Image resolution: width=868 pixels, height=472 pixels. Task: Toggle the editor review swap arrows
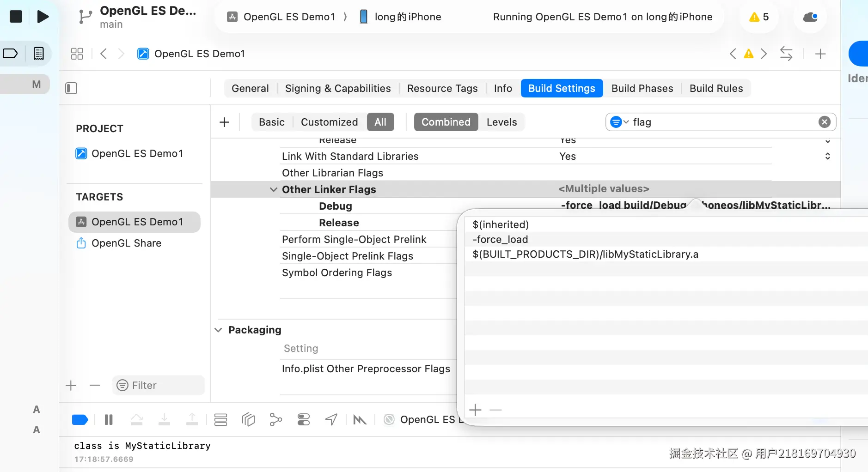tap(786, 54)
